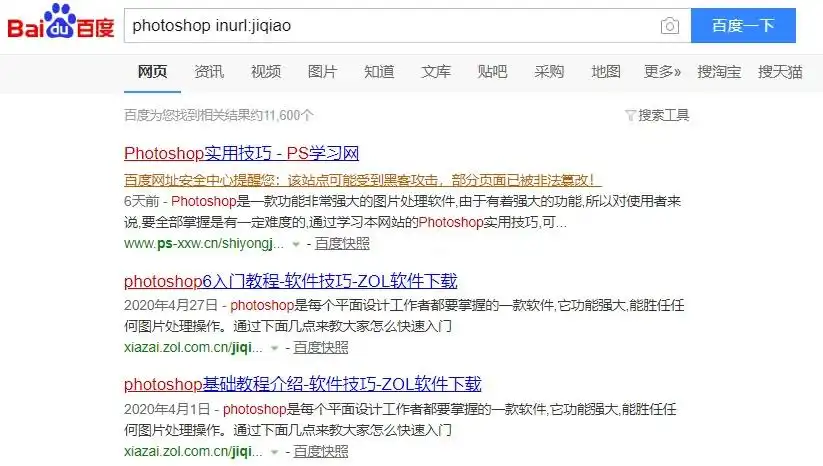Viewport: 823px width, 466px height.
Task: Click the Baidu logo
Action: [60, 25]
